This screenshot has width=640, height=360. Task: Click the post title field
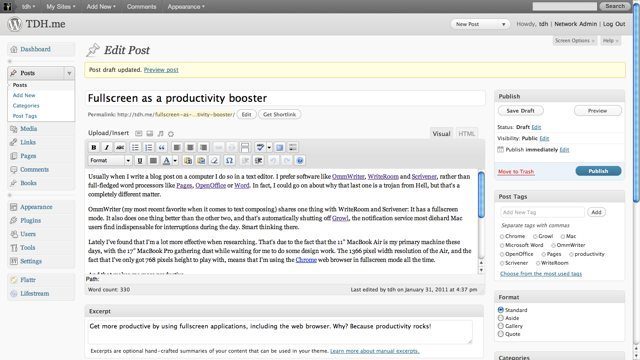click(285, 98)
